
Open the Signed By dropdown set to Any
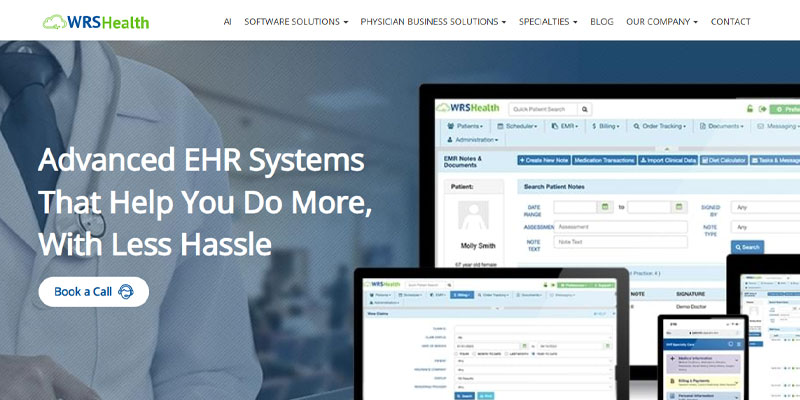[765, 207]
